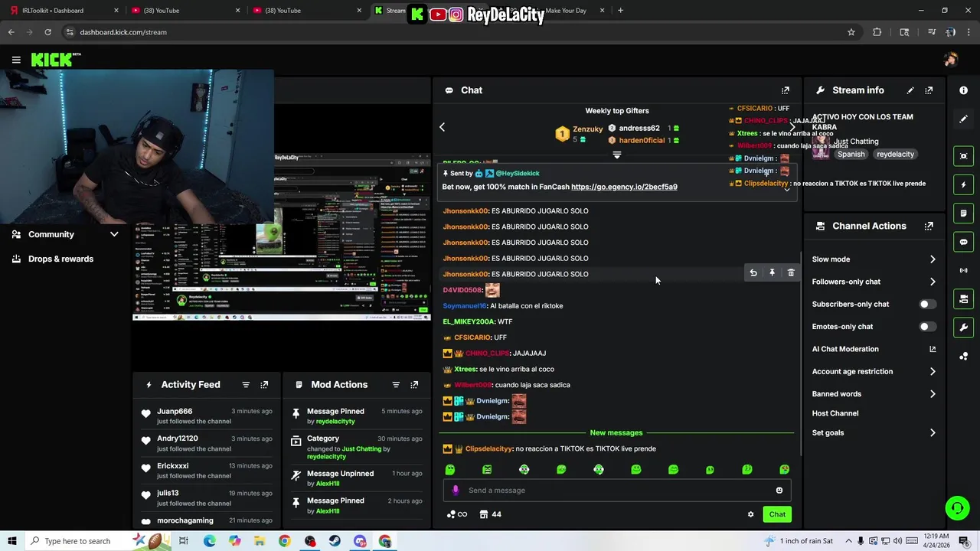Pop out the Channel Actions panel
This screenshot has height=551, width=980.
point(929,227)
